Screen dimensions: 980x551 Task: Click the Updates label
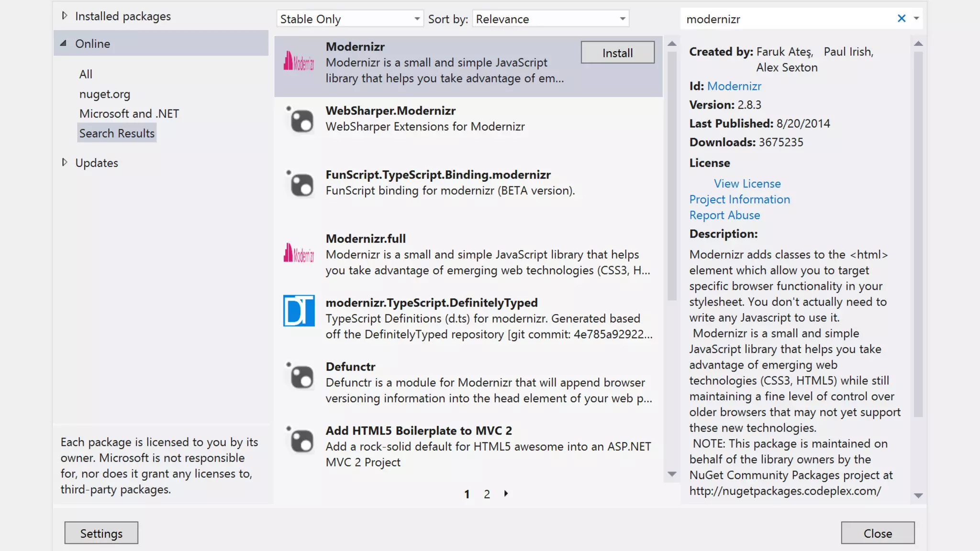click(97, 163)
